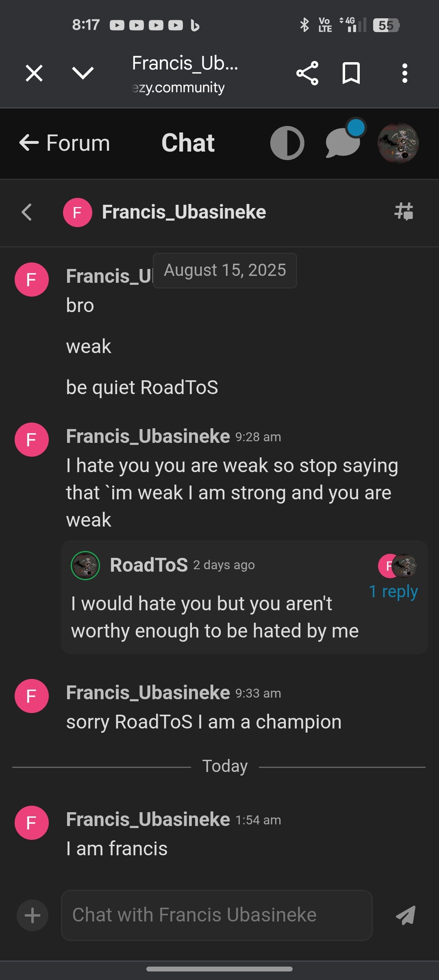The image size is (439, 980).
Task: Open Francis_Ubasineke channel title
Action: (x=184, y=212)
